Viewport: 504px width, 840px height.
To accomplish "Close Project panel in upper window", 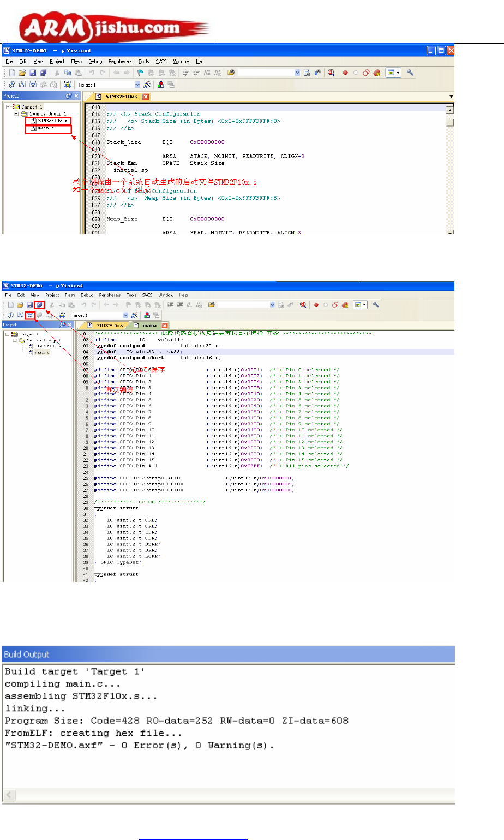I will tap(76, 96).
